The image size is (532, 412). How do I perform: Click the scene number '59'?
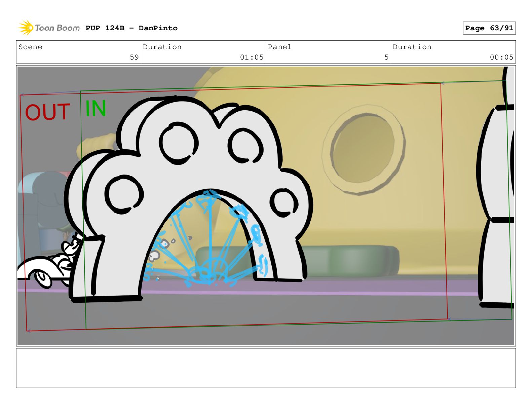pos(134,57)
